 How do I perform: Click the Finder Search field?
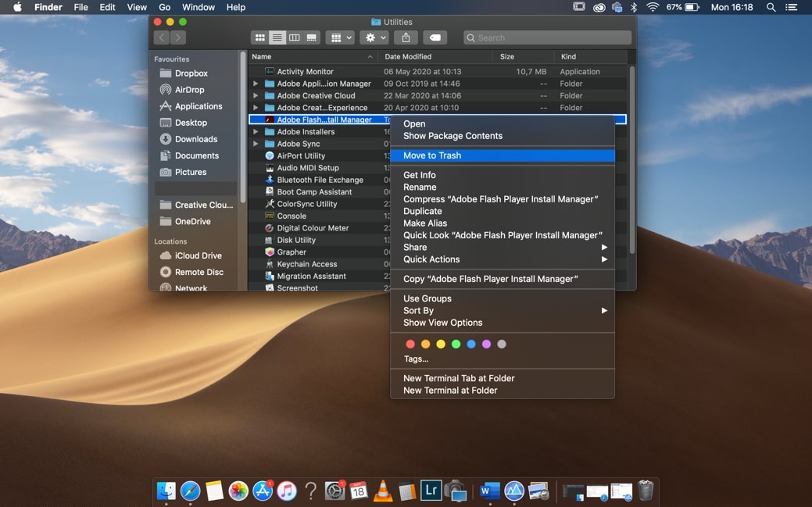547,37
